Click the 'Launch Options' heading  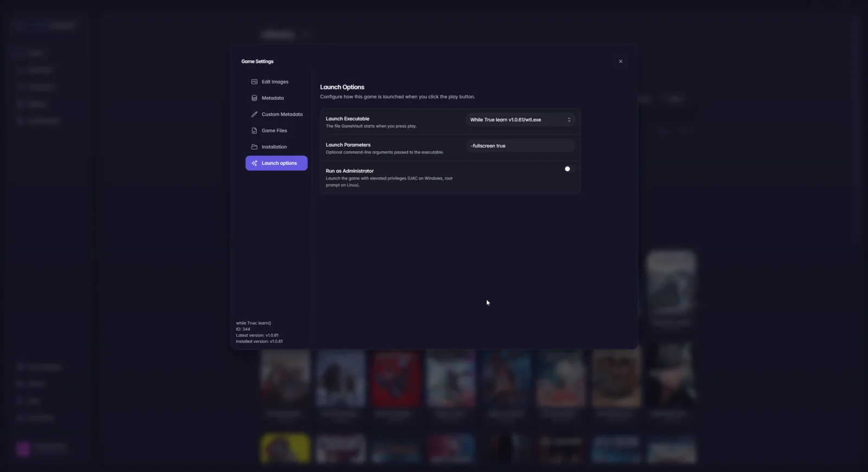click(342, 87)
